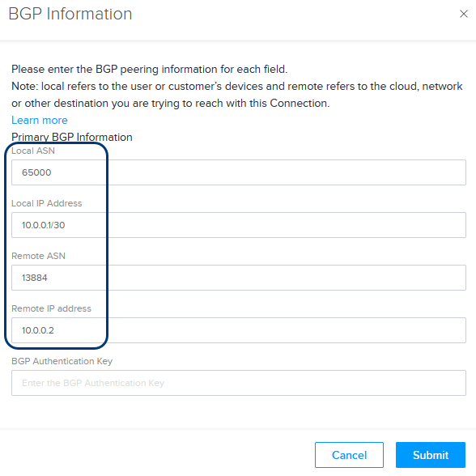Click into the Local ASN input field

[x=239, y=172]
